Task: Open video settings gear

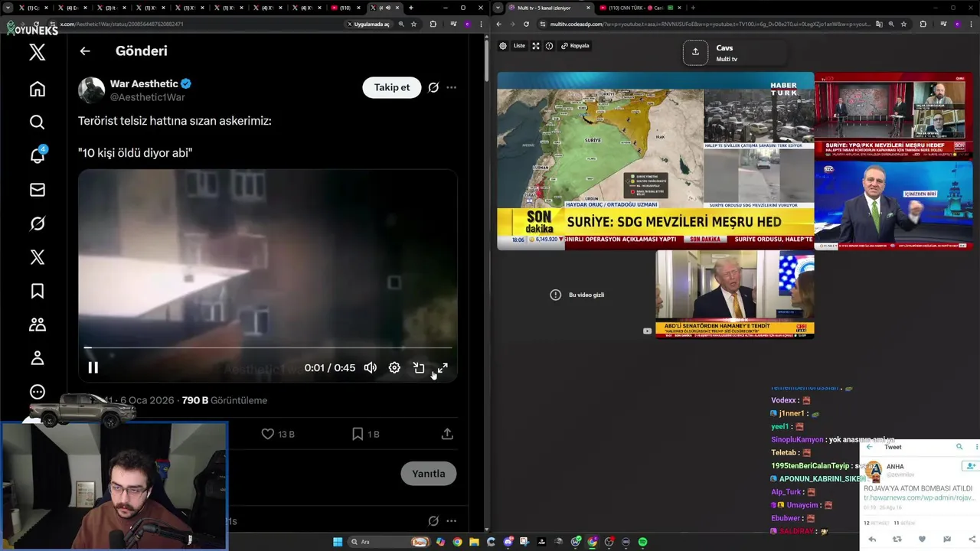Action: pyautogui.click(x=394, y=368)
